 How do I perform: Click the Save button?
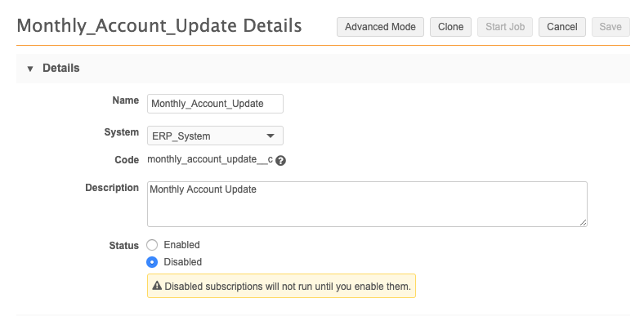pyautogui.click(x=610, y=27)
